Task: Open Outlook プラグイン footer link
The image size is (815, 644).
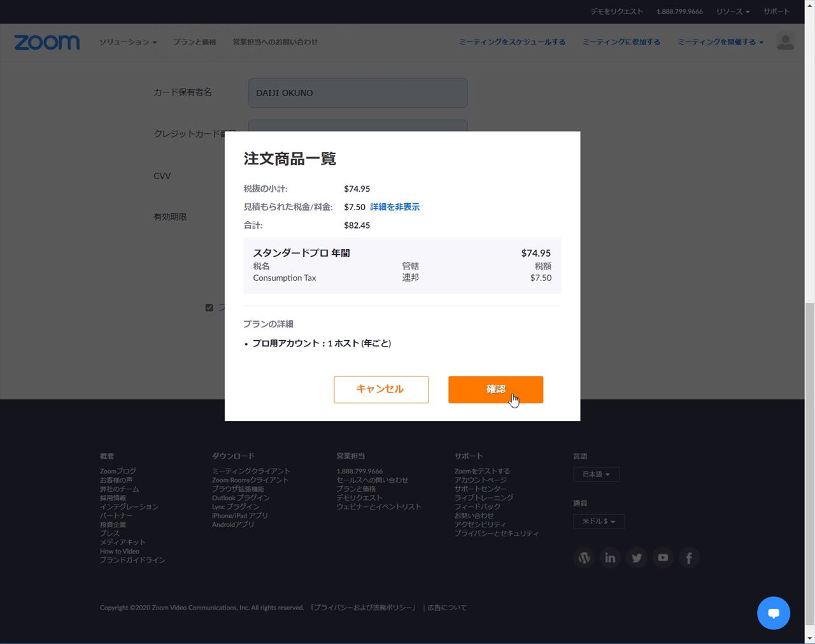Action: click(241, 498)
